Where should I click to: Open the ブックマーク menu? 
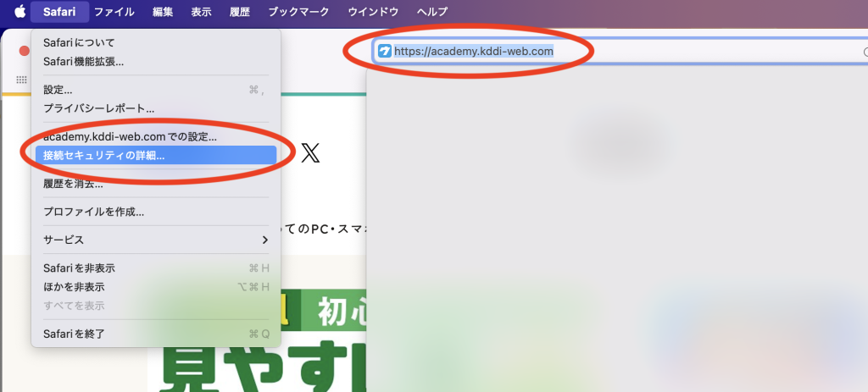[x=298, y=12]
